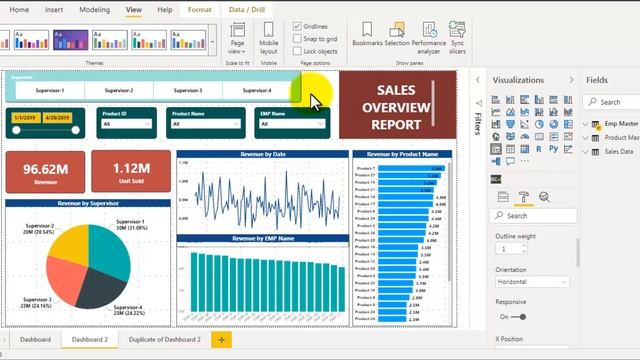Image resolution: width=640 pixels, height=360 pixels.
Task: Switch to the Modeling ribbon tab
Action: [x=95, y=9]
